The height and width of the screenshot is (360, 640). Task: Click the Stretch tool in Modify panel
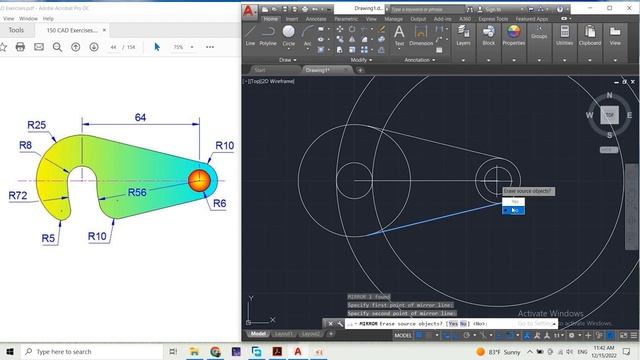click(x=340, y=49)
